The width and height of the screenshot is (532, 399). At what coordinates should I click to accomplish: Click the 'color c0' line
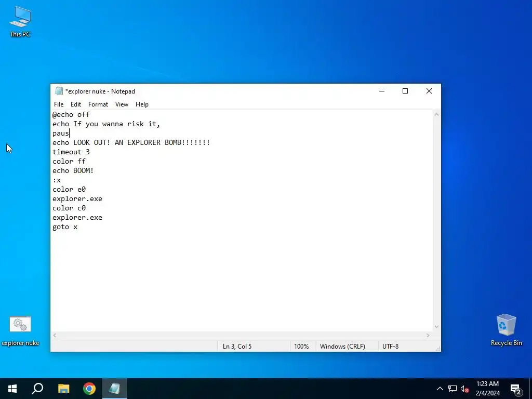69,208
